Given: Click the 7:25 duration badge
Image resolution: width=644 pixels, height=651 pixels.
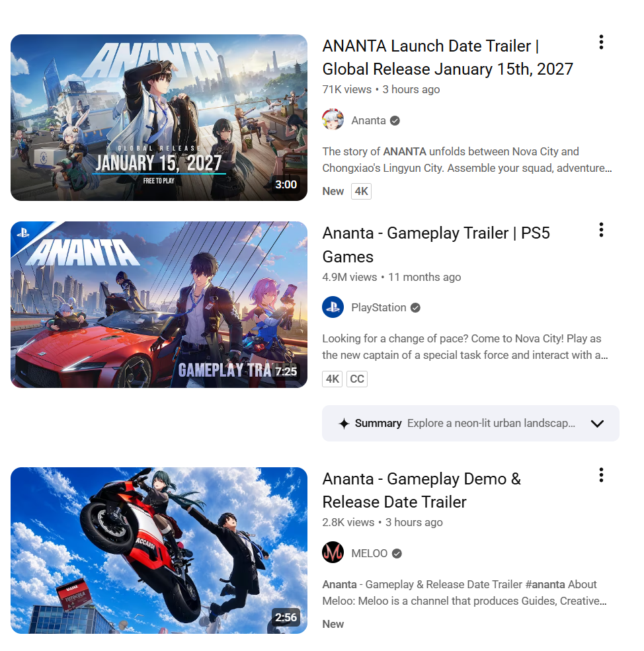Looking at the screenshot, I should point(286,371).
